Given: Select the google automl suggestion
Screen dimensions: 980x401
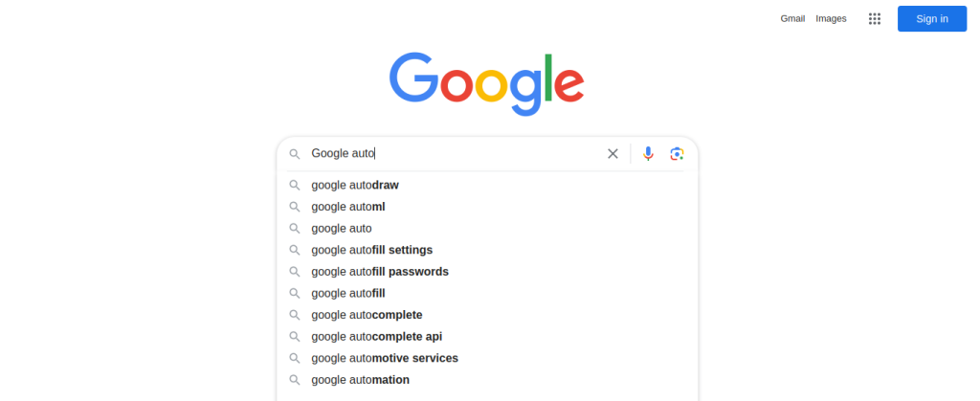Looking at the screenshot, I should tap(487, 207).
